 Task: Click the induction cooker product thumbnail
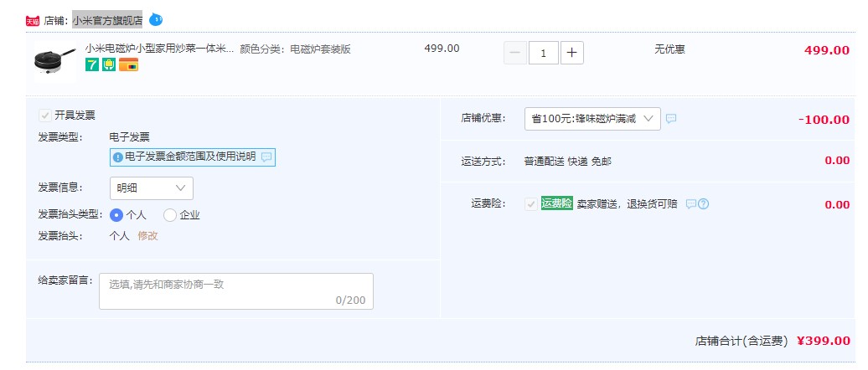point(54,61)
